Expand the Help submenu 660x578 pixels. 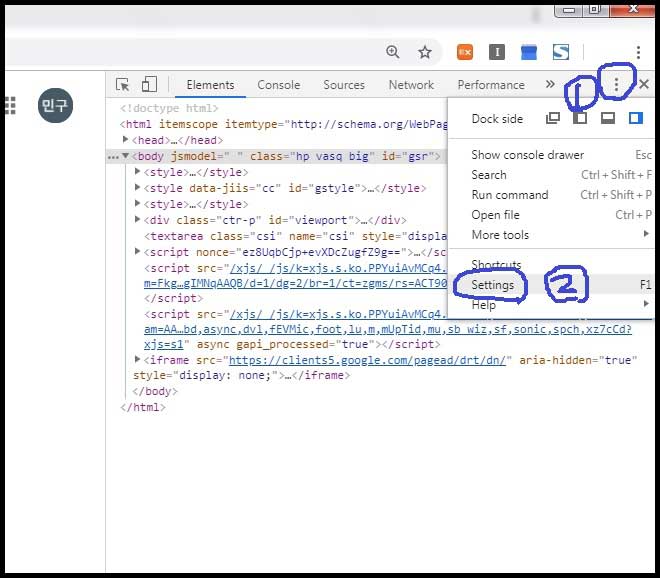tap(551, 304)
